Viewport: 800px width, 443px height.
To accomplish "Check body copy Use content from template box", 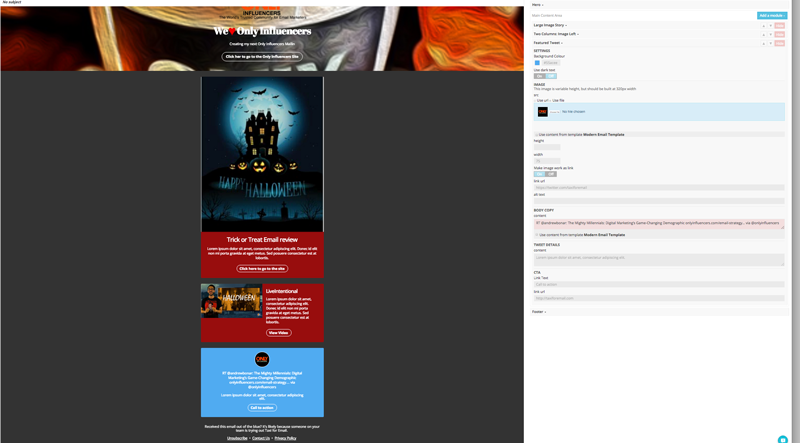I will 536,235.
